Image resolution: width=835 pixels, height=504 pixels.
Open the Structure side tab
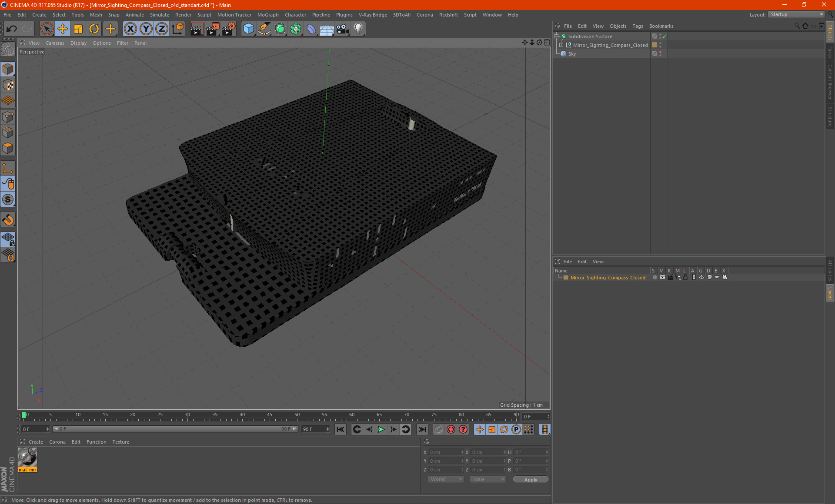pos(830,116)
